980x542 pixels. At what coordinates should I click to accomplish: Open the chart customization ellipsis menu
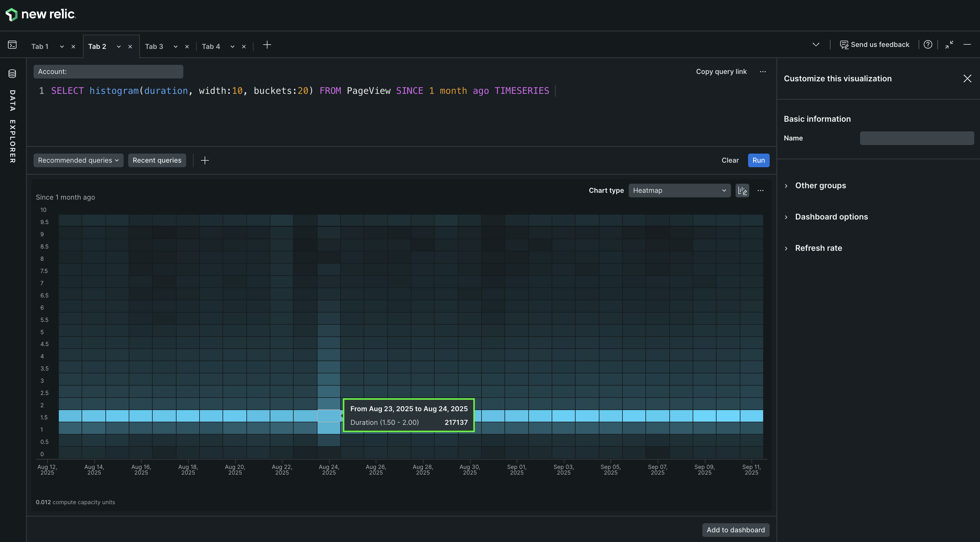(x=761, y=190)
